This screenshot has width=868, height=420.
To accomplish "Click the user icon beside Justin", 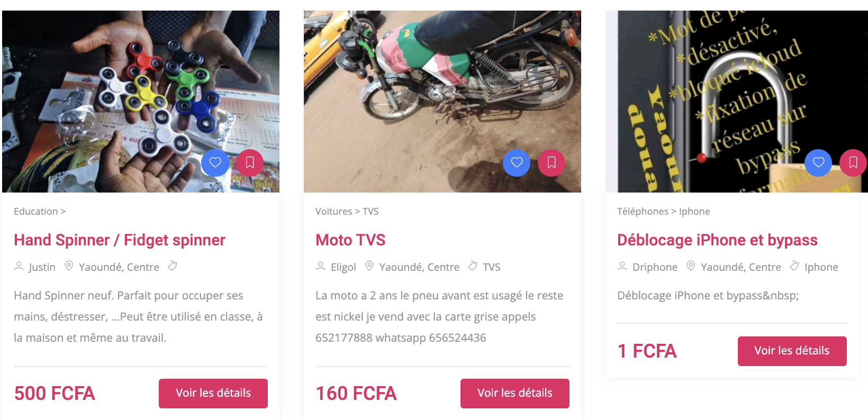I will click(19, 266).
